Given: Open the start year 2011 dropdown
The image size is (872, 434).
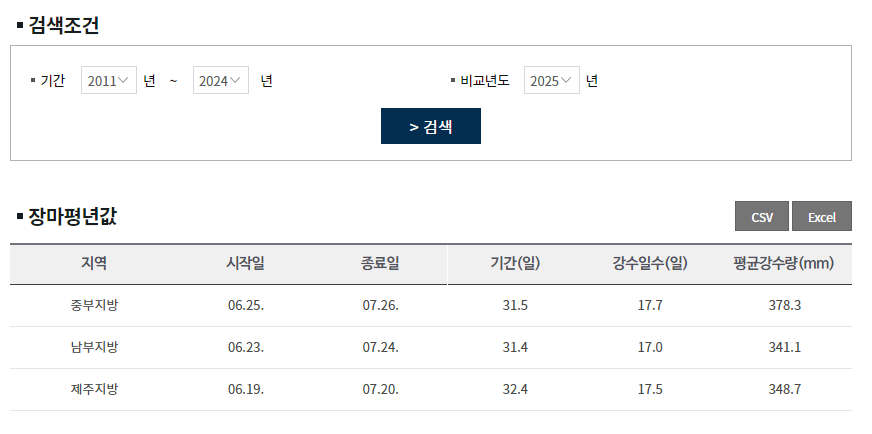Looking at the screenshot, I should pos(108,80).
